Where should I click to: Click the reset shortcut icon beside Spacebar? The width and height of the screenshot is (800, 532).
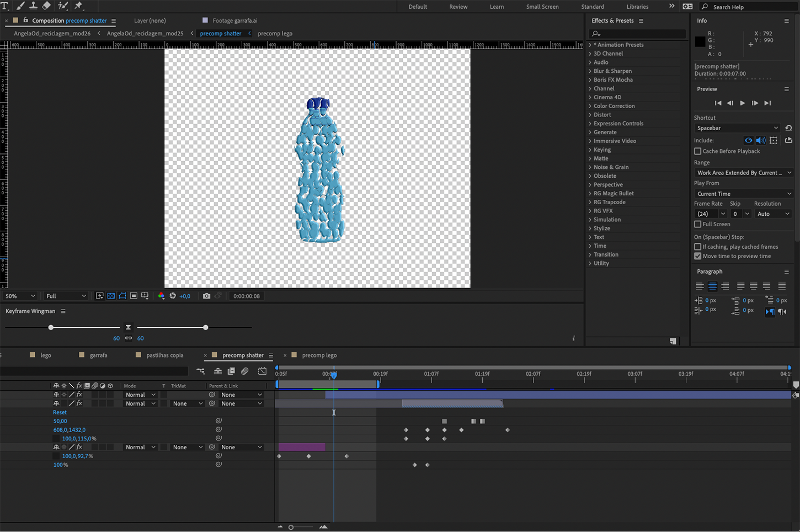788,128
